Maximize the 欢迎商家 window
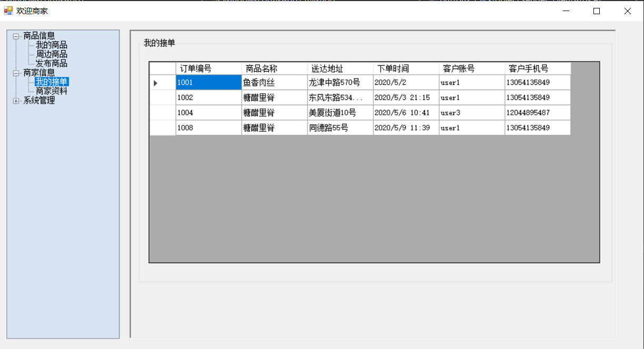Screen dimensions: 644x349 [597, 11]
